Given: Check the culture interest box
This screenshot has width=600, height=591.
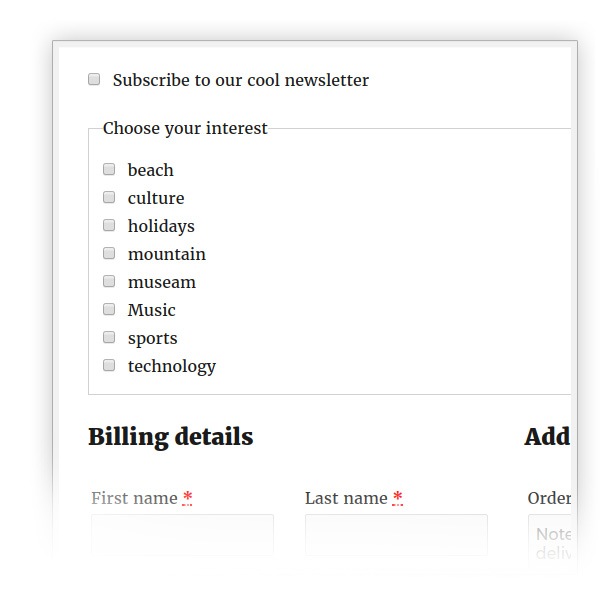Looking at the screenshot, I should [109, 197].
